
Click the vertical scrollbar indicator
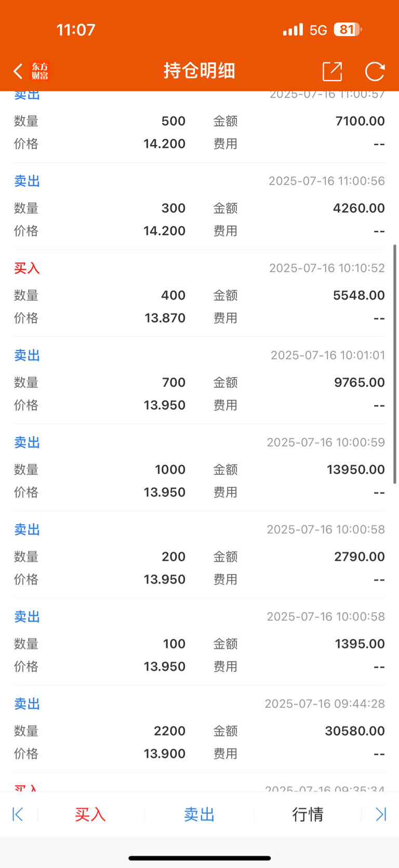pos(395,364)
